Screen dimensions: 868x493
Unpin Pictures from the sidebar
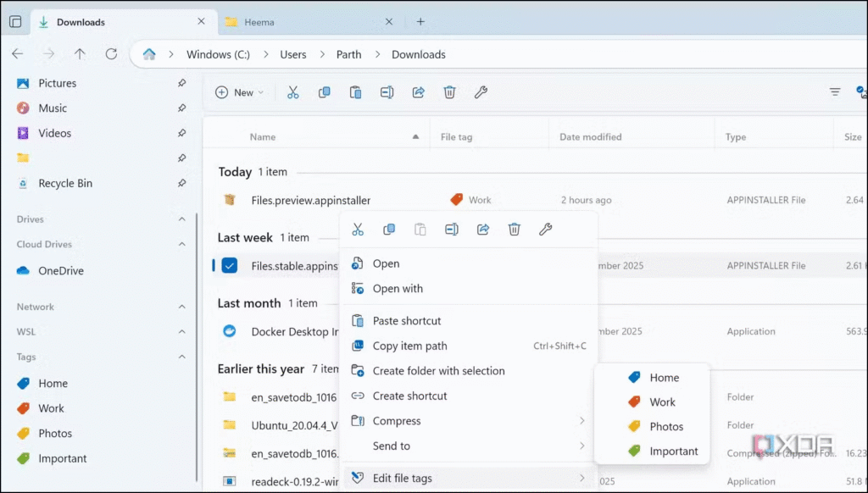[181, 83]
